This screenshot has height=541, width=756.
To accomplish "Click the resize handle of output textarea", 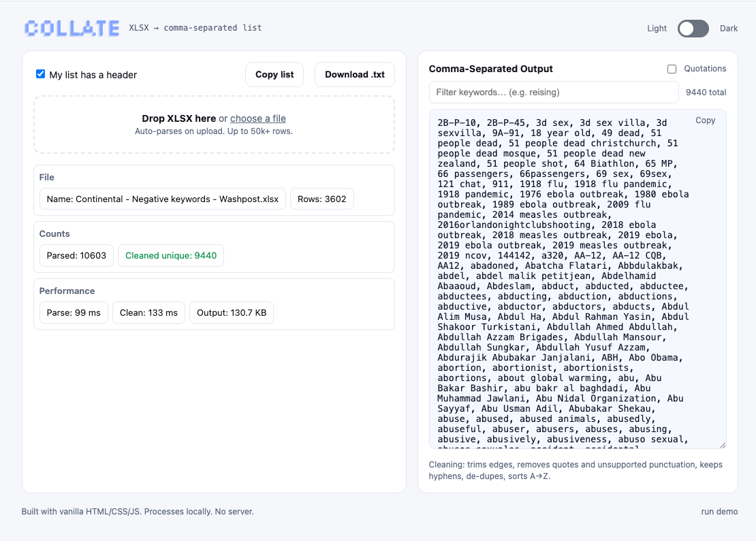I will click(x=722, y=445).
